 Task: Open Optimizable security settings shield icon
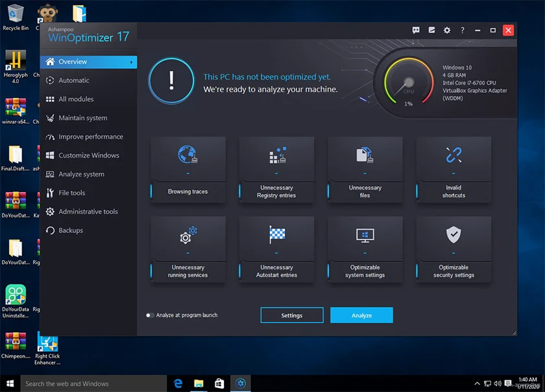[454, 235]
